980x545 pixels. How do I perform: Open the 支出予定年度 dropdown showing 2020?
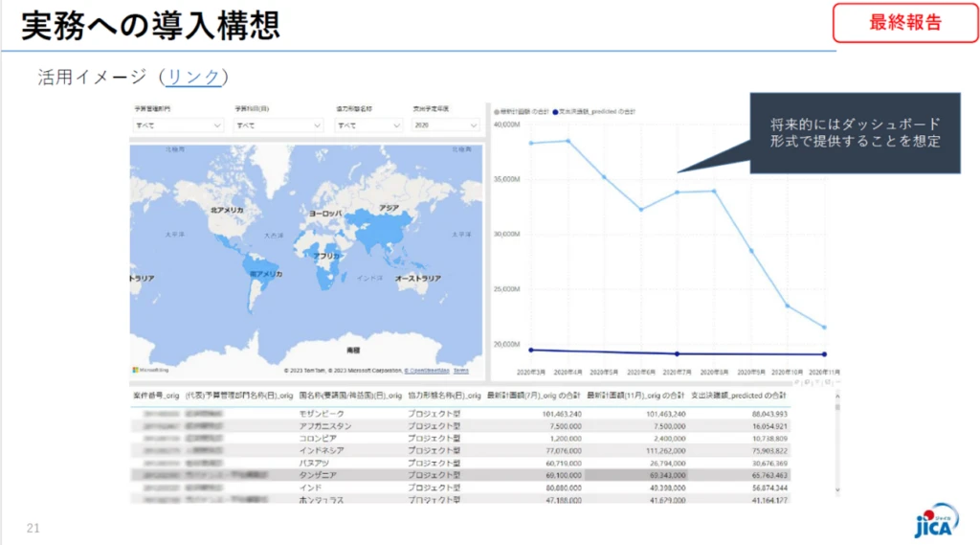(446, 125)
